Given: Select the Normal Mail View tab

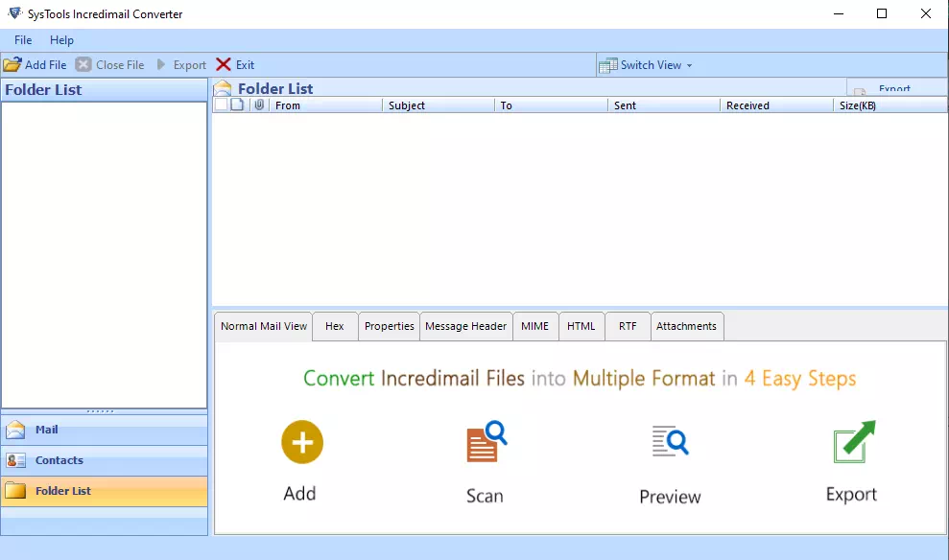Looking at the screenshot, I should pyautogui.click(x=264, y=326).
